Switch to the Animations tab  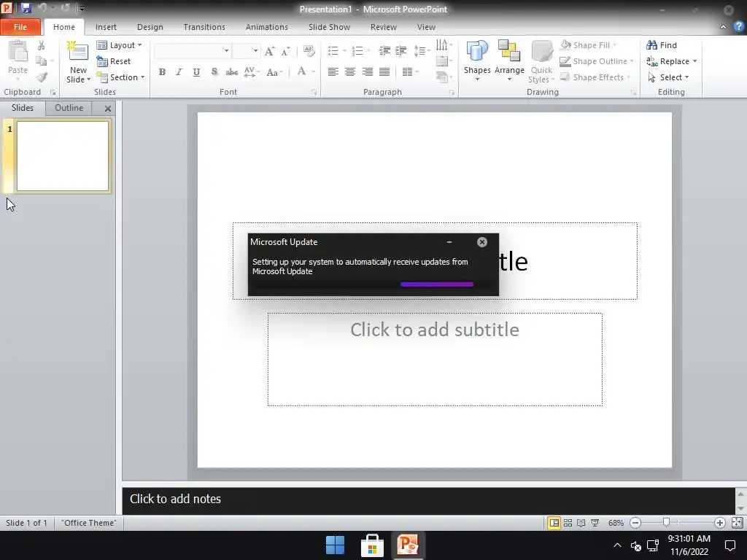[x=267, y=27]
